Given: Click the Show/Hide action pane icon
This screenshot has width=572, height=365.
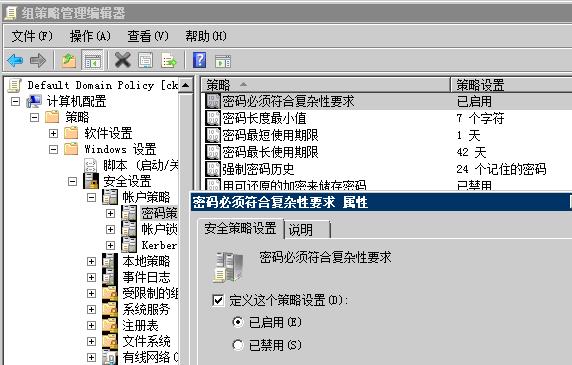Looking at the screenshot, I should tap(223, 61).
